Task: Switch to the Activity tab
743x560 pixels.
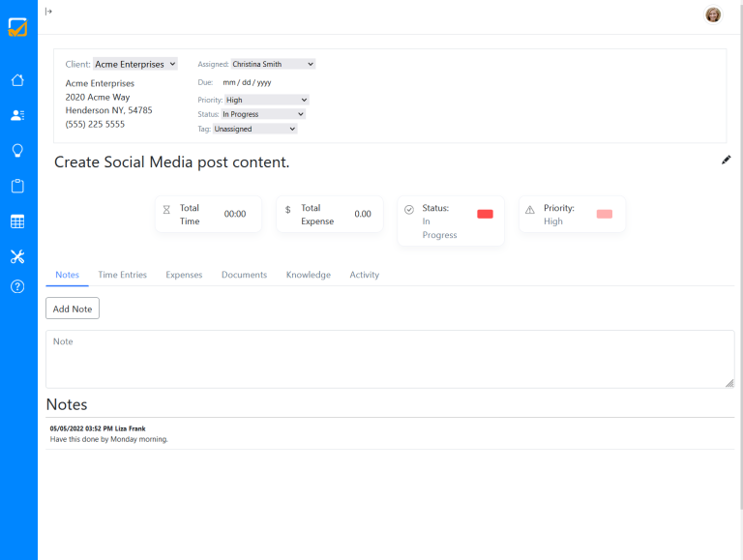Action: pos(365,275)
